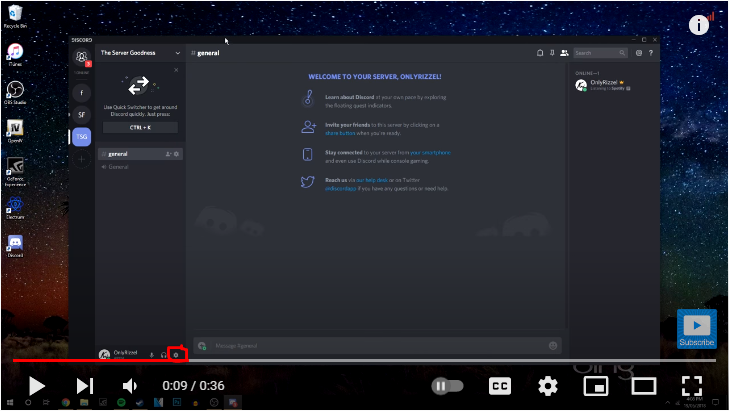Open the emoji picker
The width and height of the screenshot is (729, 411).
click(x=553, y=345)
